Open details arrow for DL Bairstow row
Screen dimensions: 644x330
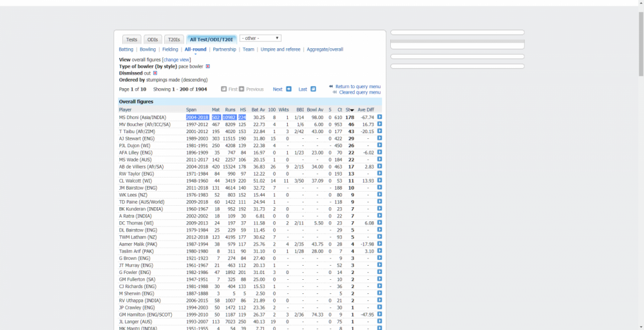tap(379, 230)
